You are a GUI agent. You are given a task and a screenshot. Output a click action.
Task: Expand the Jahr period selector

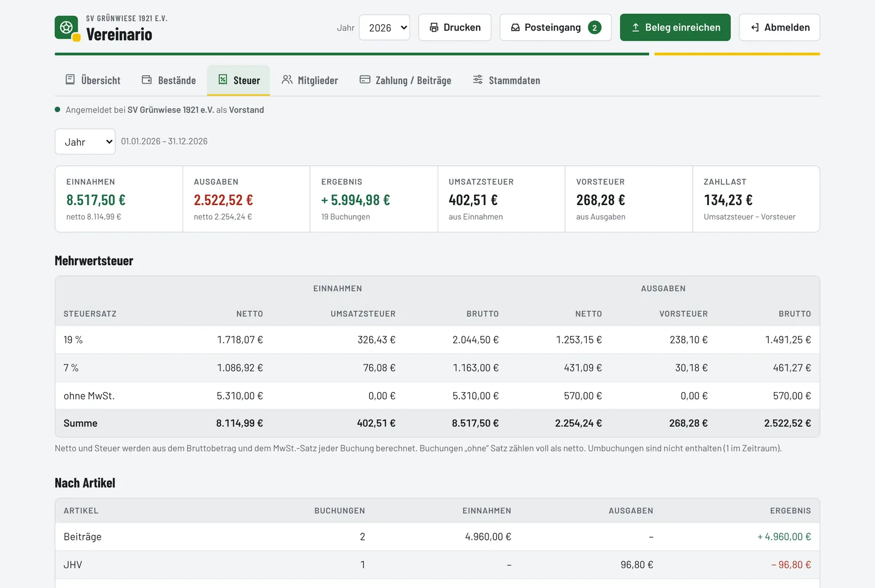pos(85,142)
